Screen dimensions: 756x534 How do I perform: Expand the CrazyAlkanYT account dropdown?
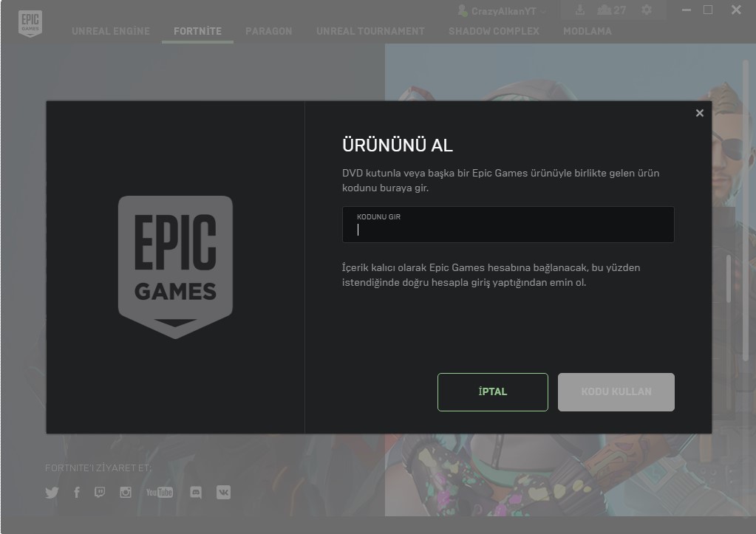502,10
